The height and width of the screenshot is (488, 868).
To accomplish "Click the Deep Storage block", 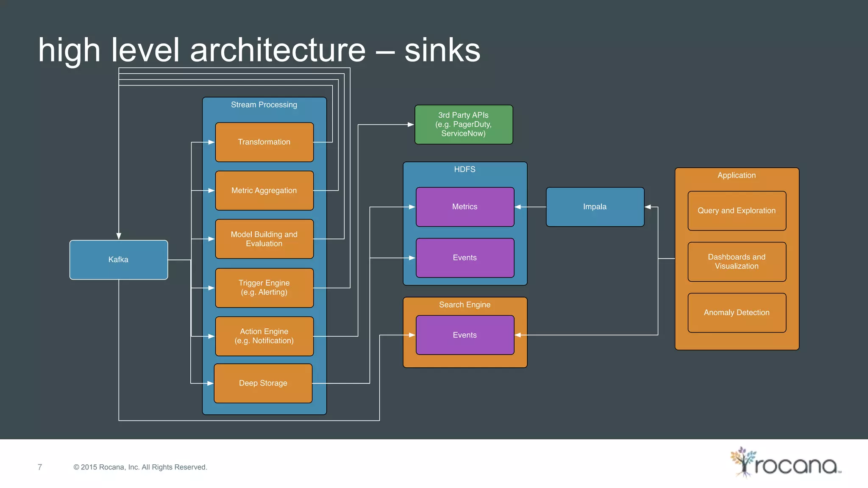I will pos(263,383).
